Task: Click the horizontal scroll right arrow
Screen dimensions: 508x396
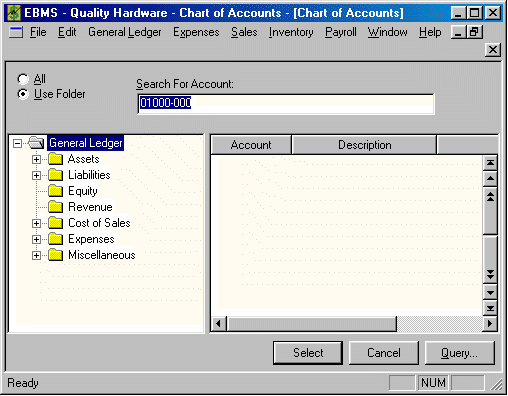Action: tap(490, 323)
